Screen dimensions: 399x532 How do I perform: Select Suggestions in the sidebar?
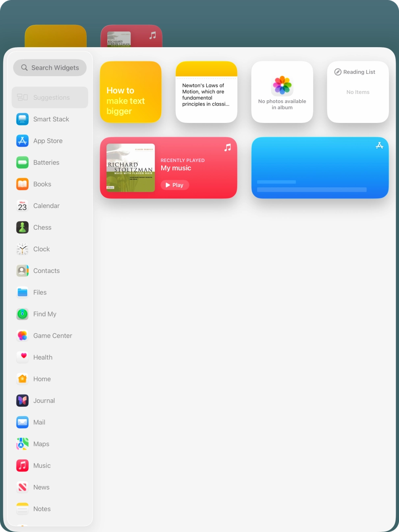tap(50, 98)
